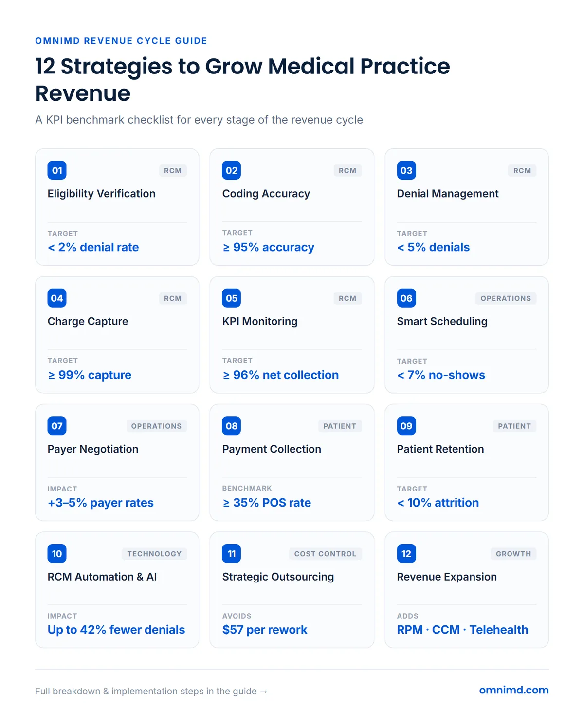Screen dimensions: 584x728
Task: Click the number 10 badge
Action: pos(57,553)
